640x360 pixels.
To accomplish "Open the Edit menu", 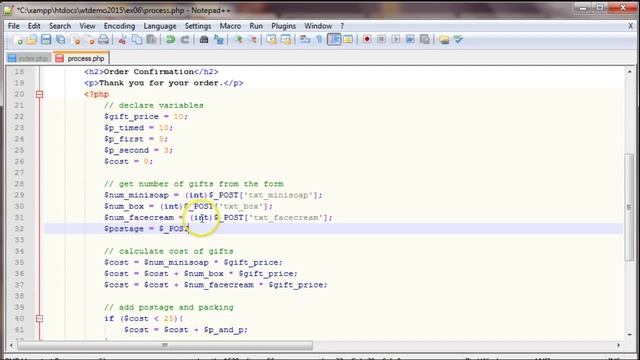I will 34,26.
